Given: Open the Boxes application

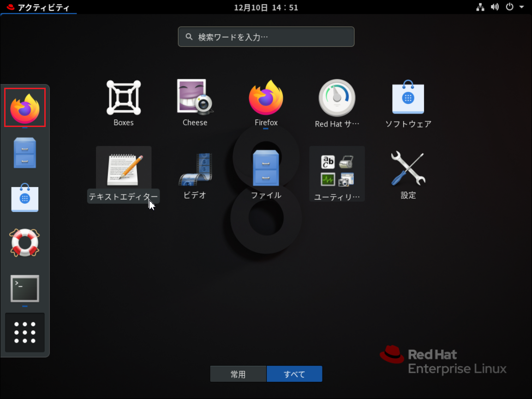Looking at the screenshot, I should click(x=124, y=103).
